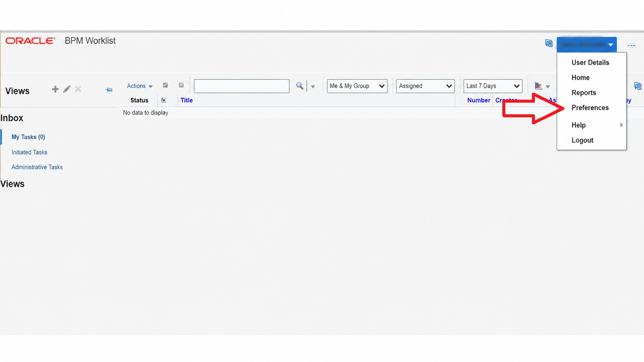Delete view with the X icon
This screenshot has height=362, width=644.
point(78,89)
